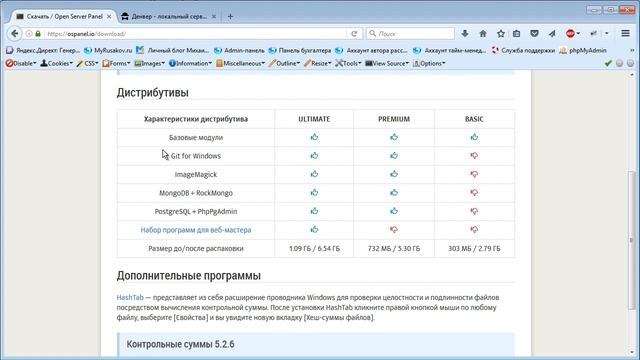The image size is (640, 360).
Task: Open the downloads arrow icon
Action: click(x=465, y=34)
